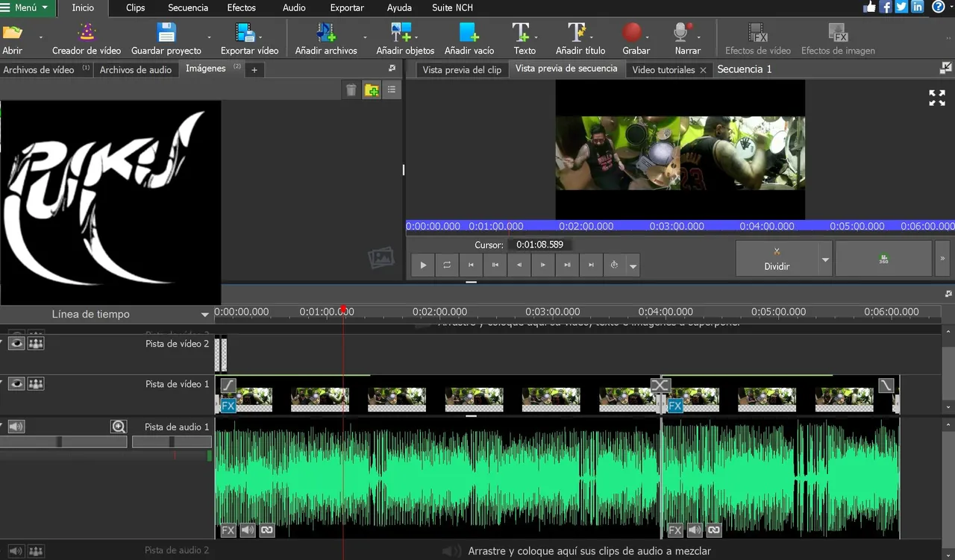The height and width of the screenshot is (560, 955).
Task: Adjust Pista de audio 1 pan slider
Action: tap(172, 441)
